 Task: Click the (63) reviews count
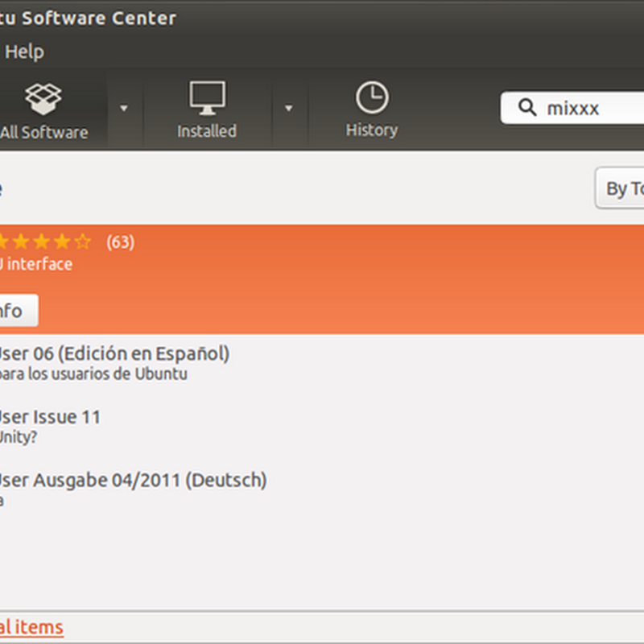120,242
